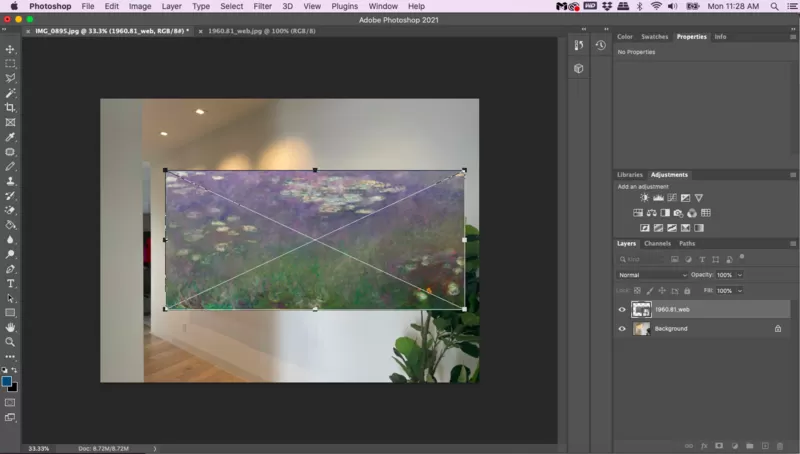Select the Eyedropper tool
This screenshot has width=800, height=454.
coord(10,137)
